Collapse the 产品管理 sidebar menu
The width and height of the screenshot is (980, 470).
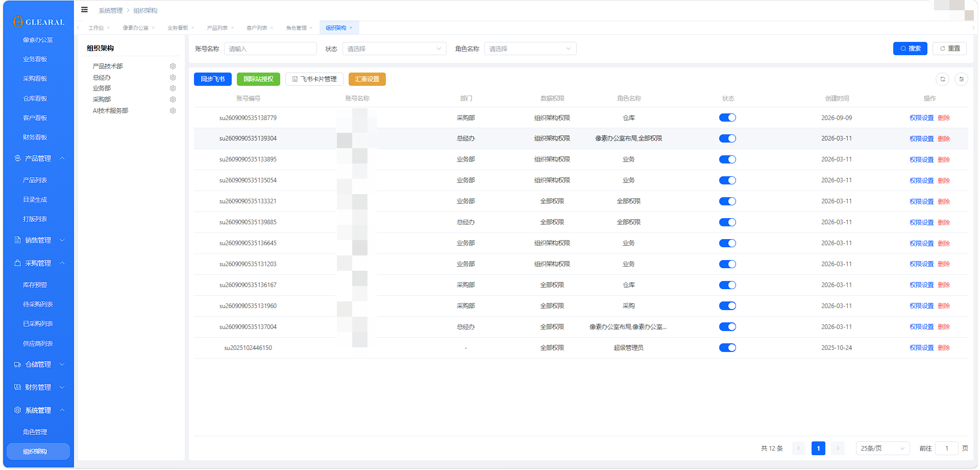tap(39, 159)
